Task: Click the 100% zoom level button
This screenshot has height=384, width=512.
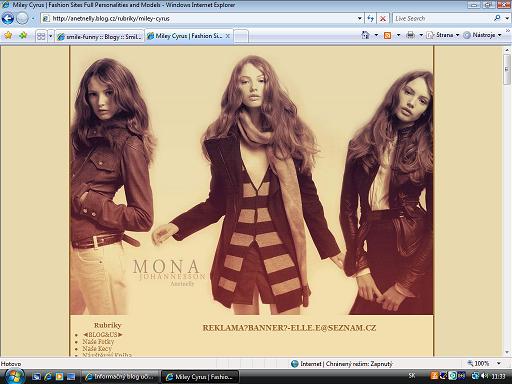Action: pos(479,363)
